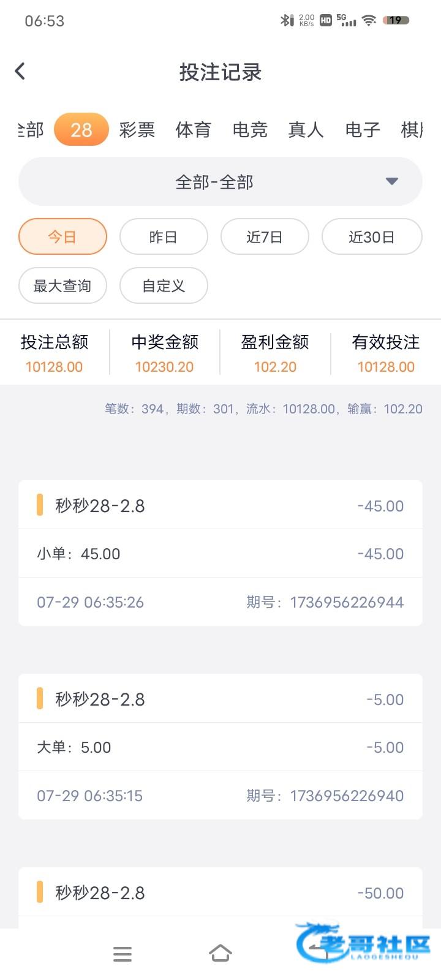The width and height of the screenshot is (441, 980).
Task: Open the 全部-全部 dropdown selector
Action: point(214,182)
